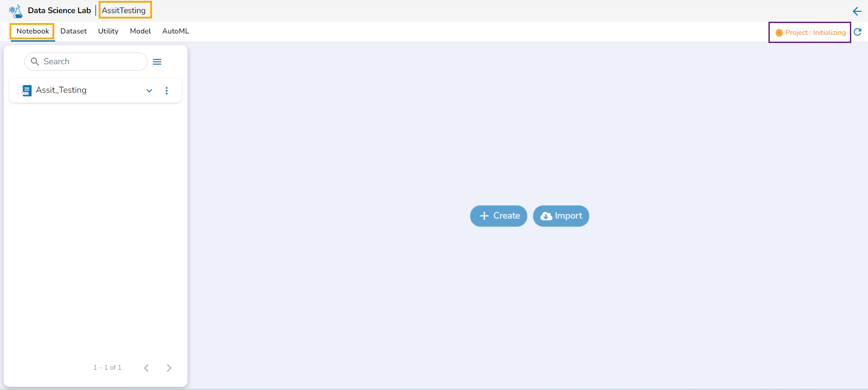Viewport: 868px width, 390px height.
Task: Open the AutoML tab
Action: point(176,31)
